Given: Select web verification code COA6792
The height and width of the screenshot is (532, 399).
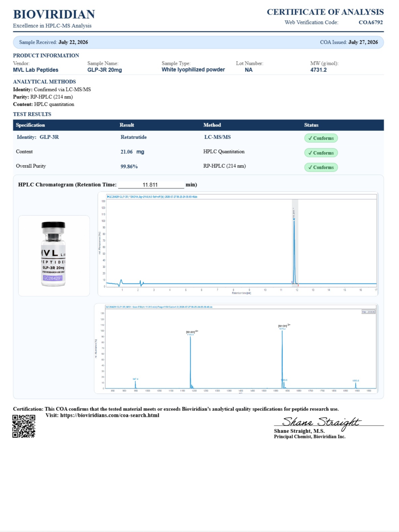Looking at the screenshot, I should click(x=371, y=22).
